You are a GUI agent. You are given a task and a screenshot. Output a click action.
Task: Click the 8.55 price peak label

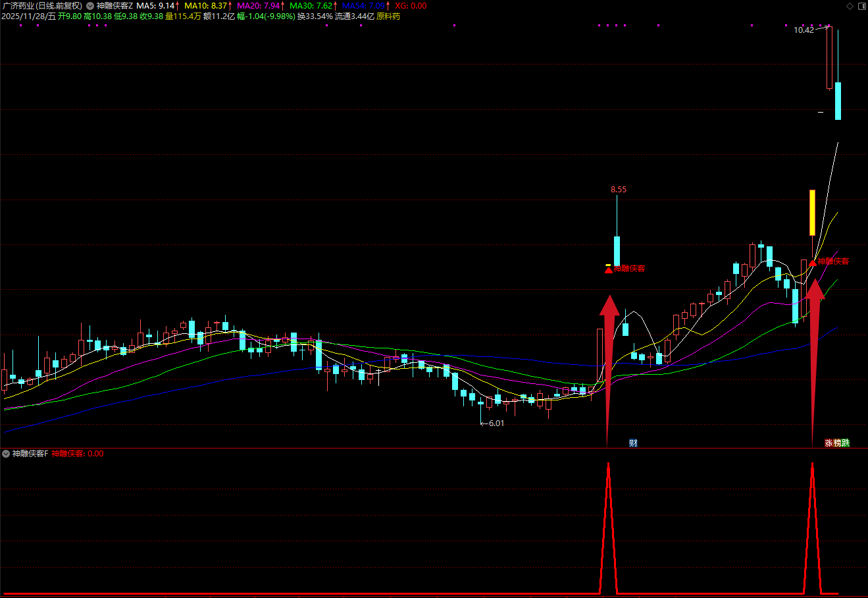(x=619, y=190)
